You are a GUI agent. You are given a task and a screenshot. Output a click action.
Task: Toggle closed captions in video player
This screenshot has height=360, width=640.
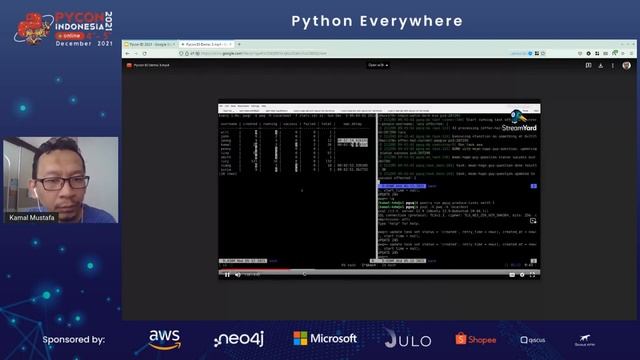[x=512, y=275]
